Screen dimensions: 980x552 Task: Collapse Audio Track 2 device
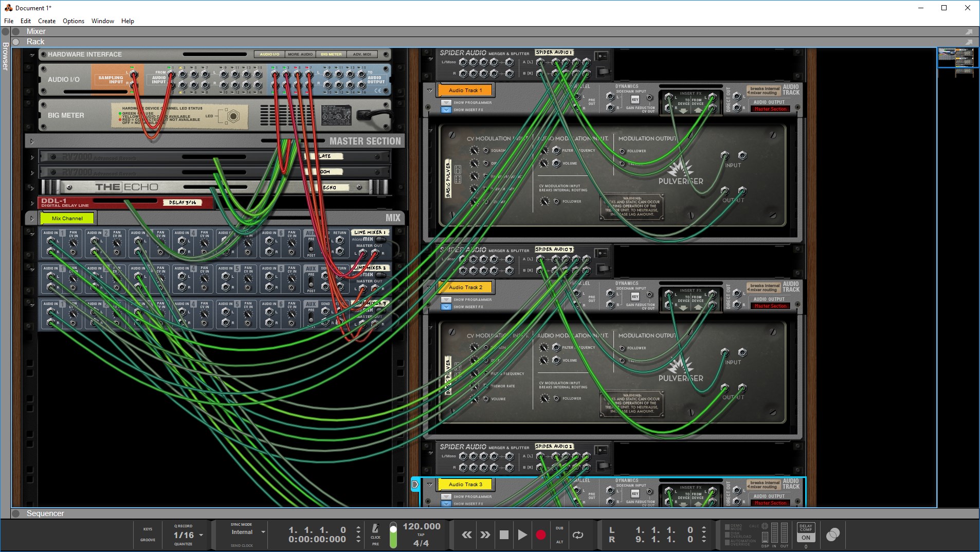[430, 287]
